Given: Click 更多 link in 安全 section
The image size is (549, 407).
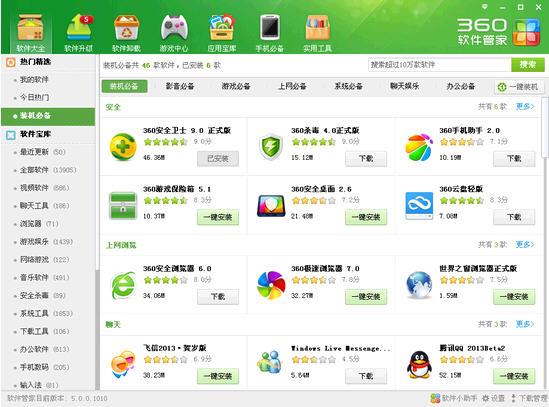Looking at the screenshot, I should (x=525, y=106).
